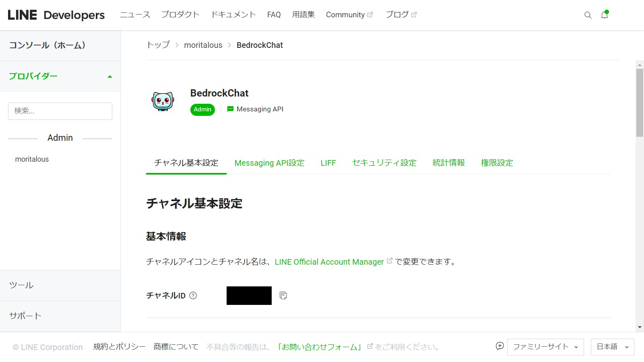Open the LIFF tab
The width and height of the screenshot is (644, 362).
pyautogui.click(x=328, y=163)
